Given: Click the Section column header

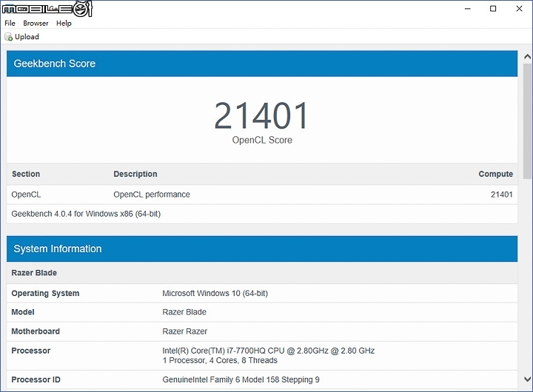Looking at the screenshot, I should pyautogui.click(x=26, y=174).
